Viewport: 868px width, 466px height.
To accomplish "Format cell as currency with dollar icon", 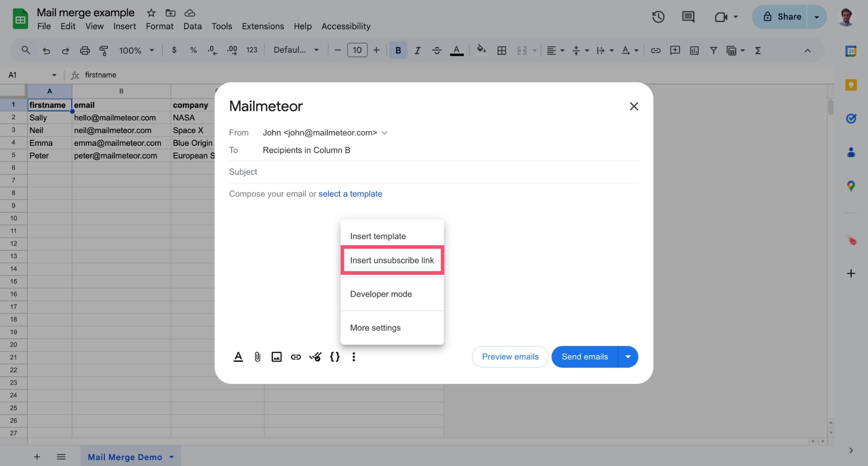I will [174, 50].
